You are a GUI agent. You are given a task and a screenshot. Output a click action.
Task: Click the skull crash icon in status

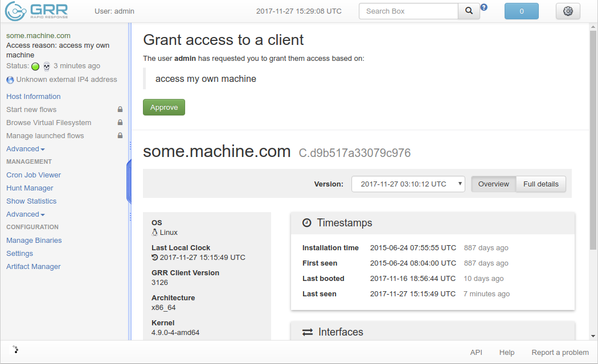[47, 66]
